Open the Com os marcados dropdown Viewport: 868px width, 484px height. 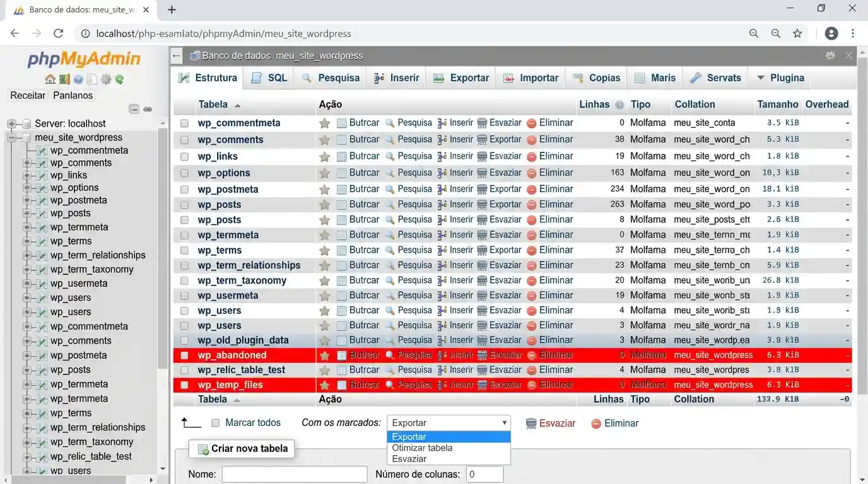pyautogui.click(x=449, y=423)
